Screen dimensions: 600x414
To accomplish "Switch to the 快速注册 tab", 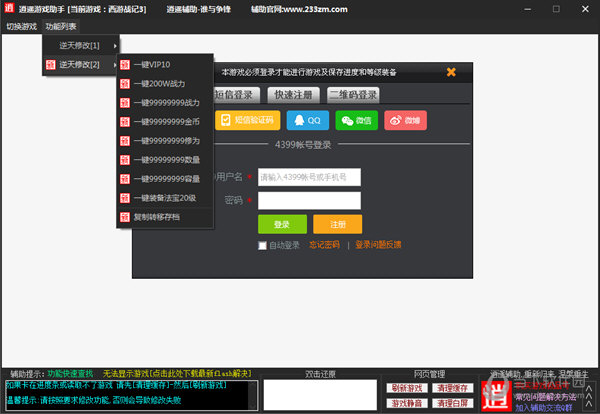I will click(290, 95).
